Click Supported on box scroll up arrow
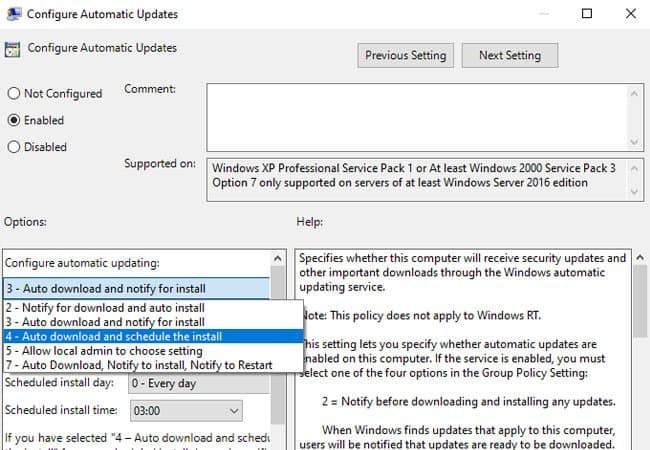This screenshot has width=650, height=450. click(x=634, y=168)
